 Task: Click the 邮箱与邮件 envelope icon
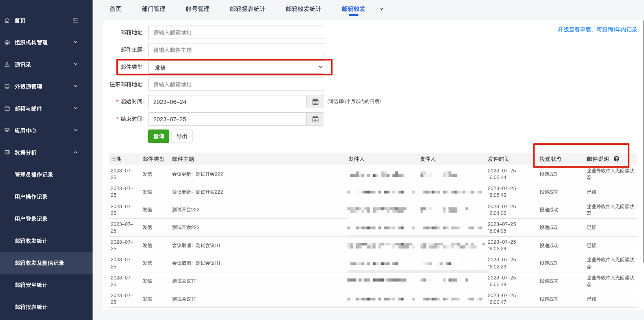coord(7,109)
